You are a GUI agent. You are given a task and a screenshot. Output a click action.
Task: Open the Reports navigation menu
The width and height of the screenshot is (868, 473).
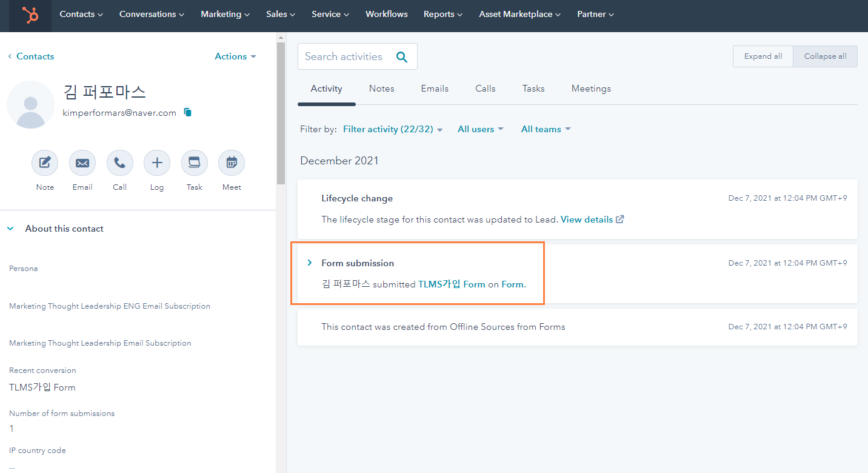(x=443, y=14)
